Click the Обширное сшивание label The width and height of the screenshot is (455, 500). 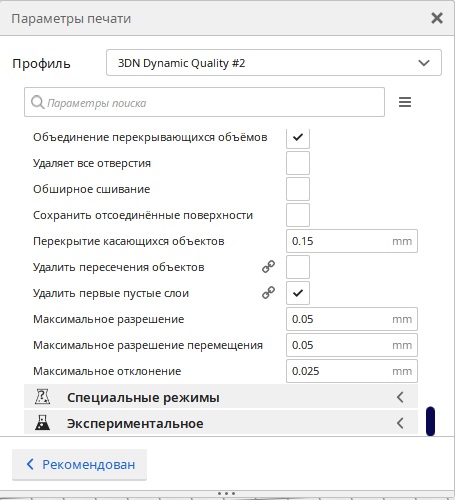tap(92, 189)
